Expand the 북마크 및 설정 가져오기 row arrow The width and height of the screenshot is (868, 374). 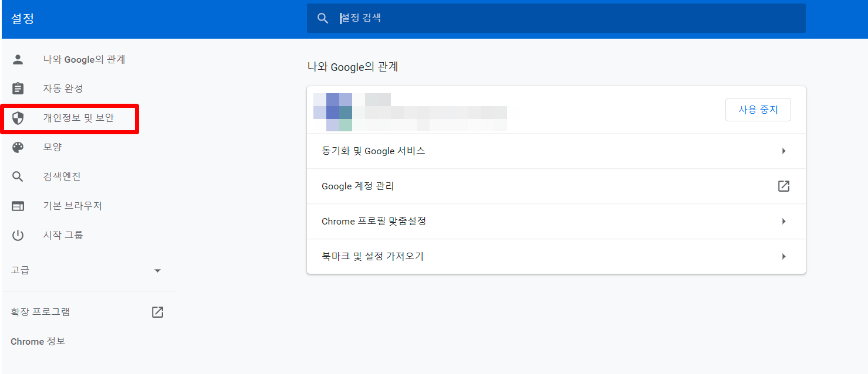[783, 256]
